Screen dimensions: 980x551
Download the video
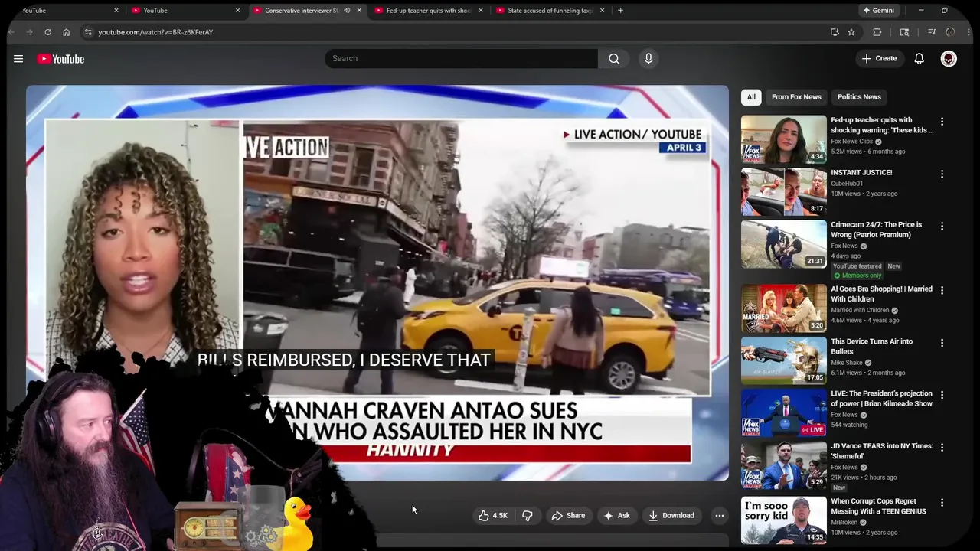point(671,516)
